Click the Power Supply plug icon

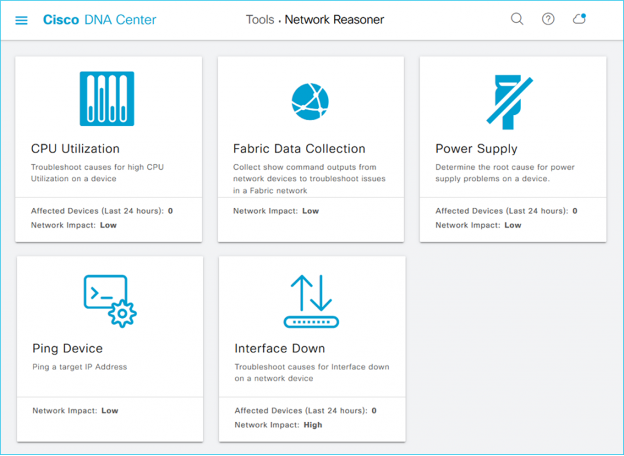point(513,100)
